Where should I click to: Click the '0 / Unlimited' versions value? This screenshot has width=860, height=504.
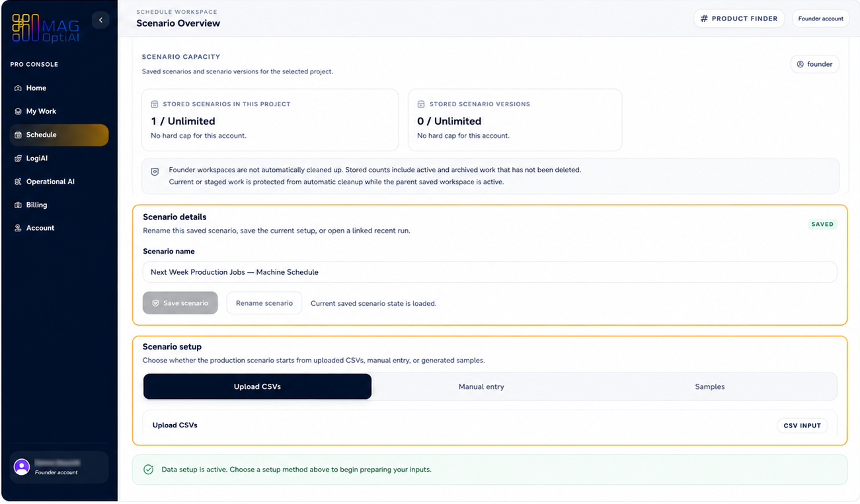tap(450, 122)
